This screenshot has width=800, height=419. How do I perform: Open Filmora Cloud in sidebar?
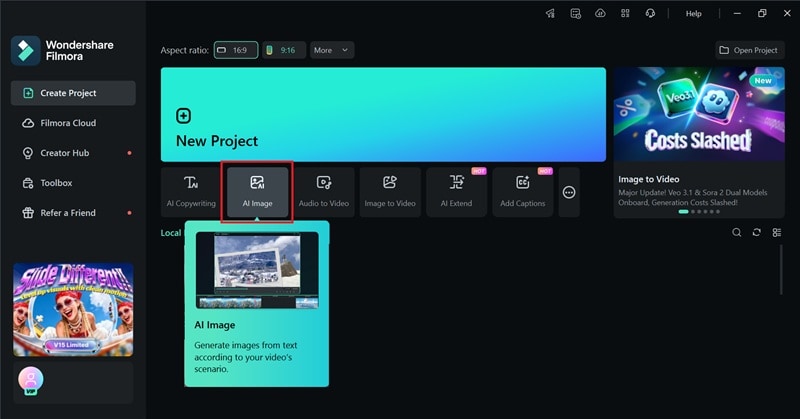[73, 123]
